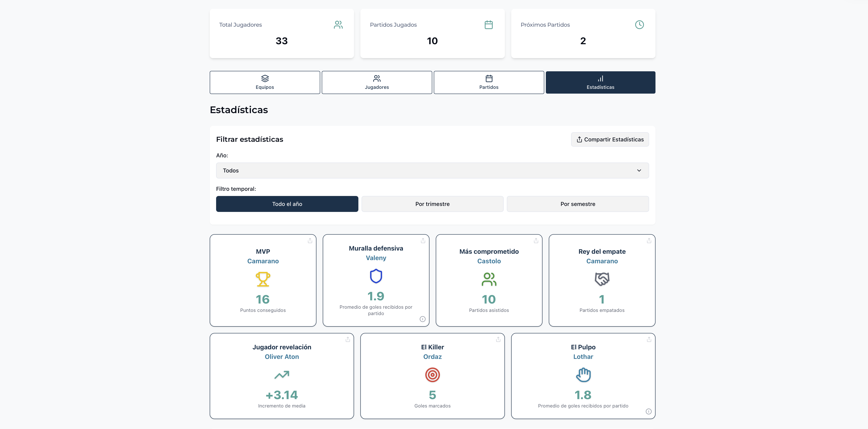Click info icon on Muralla defensiva card
This screenshot has height=429, width=868.
coord(422,319)
